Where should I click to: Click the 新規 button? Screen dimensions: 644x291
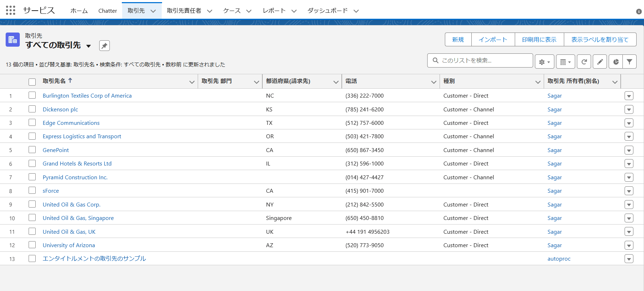tap(458, 40)
